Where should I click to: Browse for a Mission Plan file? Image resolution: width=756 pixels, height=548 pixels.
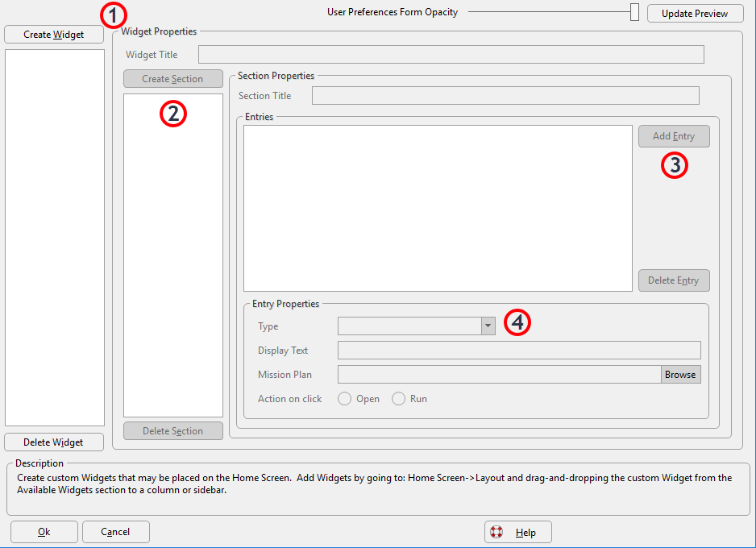pos(680,375)
